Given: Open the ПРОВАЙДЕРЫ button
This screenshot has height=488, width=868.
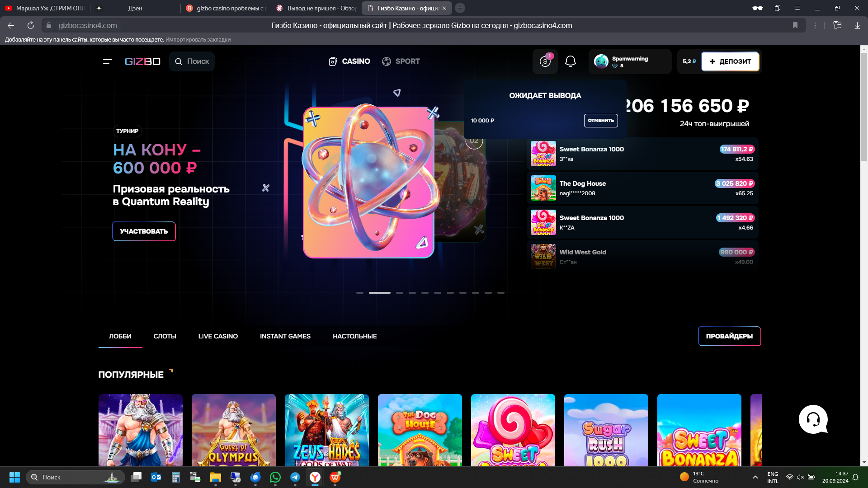Looking at the screenshot, I should [x=729, y=336].
